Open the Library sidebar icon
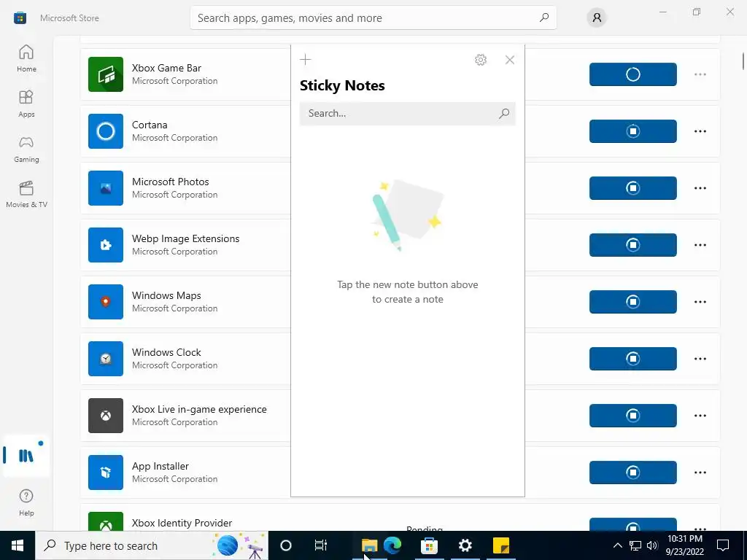Screen dimensions: 747x560 coord(26,456)
